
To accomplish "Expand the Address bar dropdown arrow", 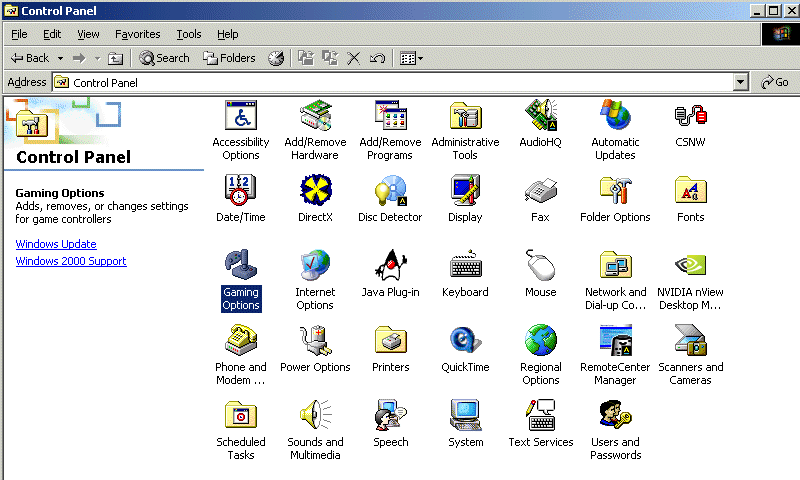I will [x=740, y=83].
